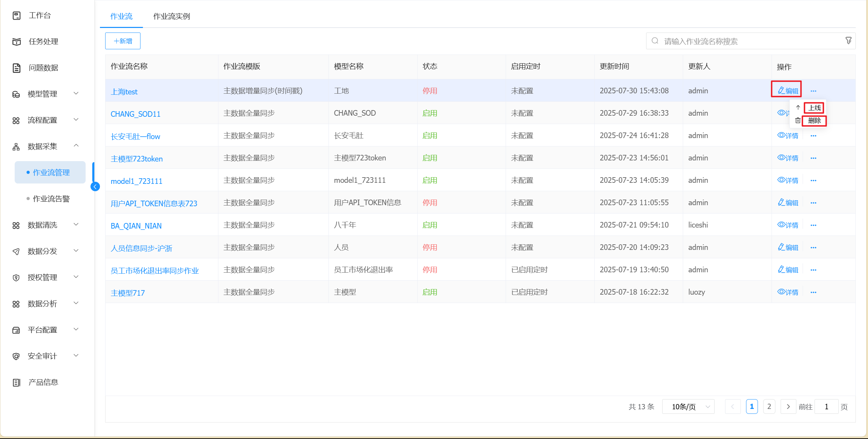Open 任务处理 in the sidebar

[x=43, y=42]
